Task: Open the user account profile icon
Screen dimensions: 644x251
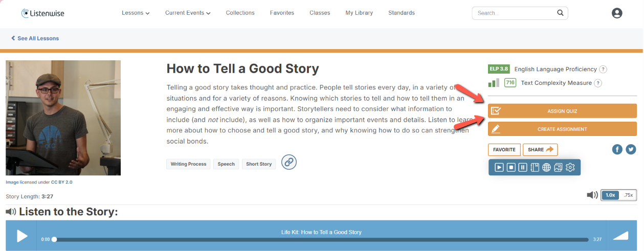Action: [x=617, y=13]
